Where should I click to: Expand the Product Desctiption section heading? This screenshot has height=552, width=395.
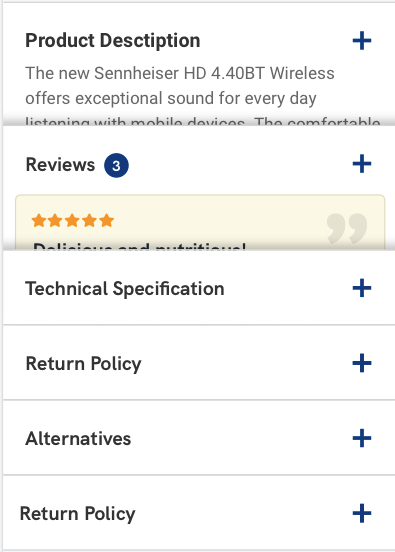coord(113,40)
